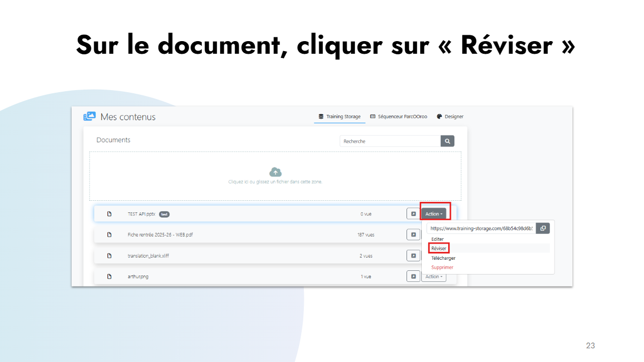644x362 pixels.
Task: Select the translation_blank.xliff file name
Action: point(148,256)
